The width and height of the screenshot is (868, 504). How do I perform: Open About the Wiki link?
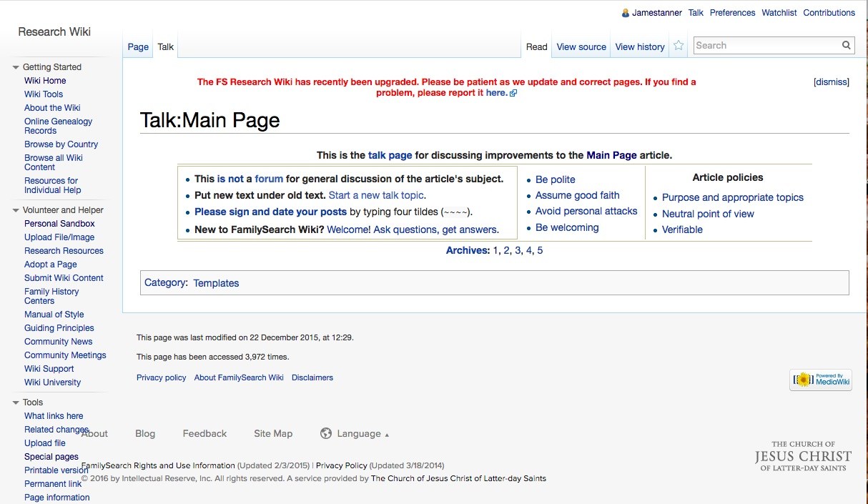[52, 108]
